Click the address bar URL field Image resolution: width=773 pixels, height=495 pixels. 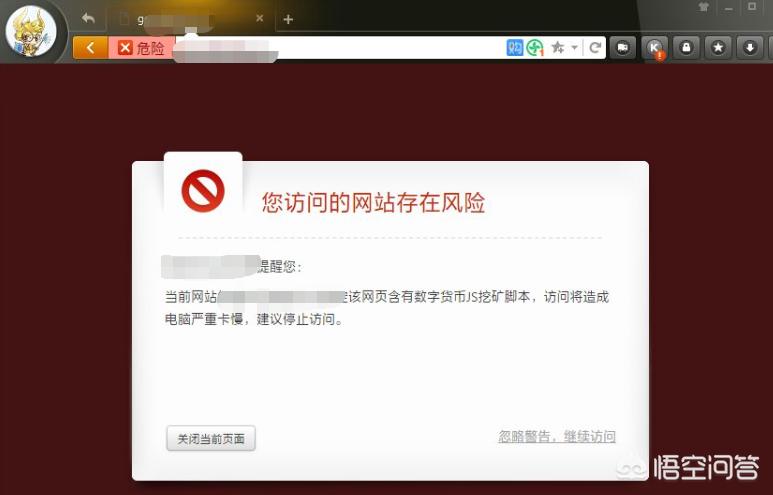(x=340, y=48)
